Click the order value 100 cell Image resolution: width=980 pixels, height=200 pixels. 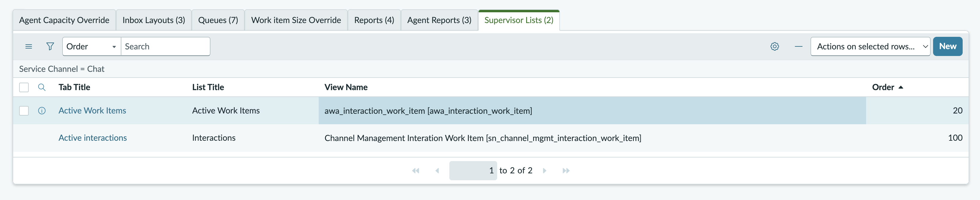pyautogui.click(x=917, y=138)
